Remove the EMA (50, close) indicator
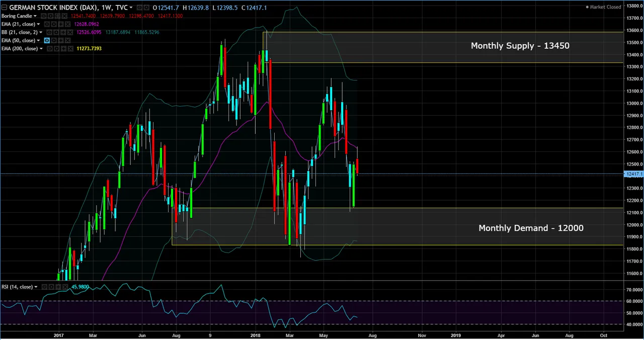This screenshot has width=644, height=340. (x=68, y=40)
